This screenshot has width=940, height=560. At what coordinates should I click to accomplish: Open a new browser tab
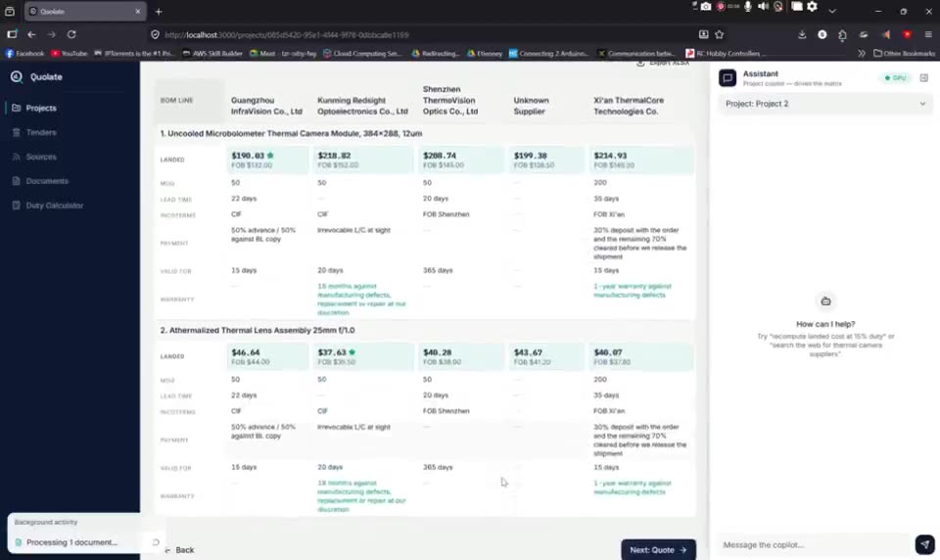[x=159, y=12]
